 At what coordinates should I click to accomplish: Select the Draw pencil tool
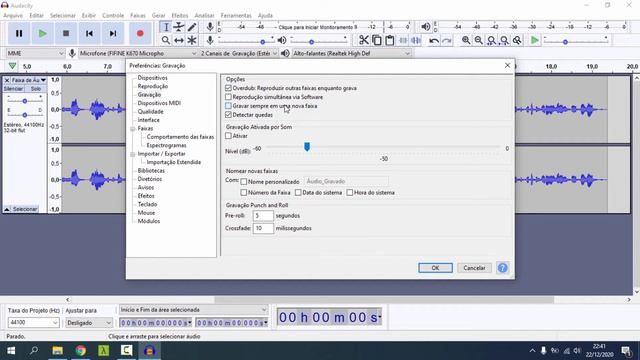pos(192,27)
